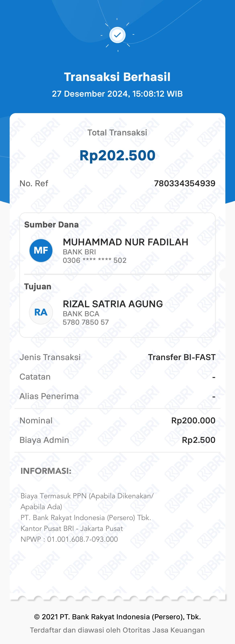The height and width of the screenshot is (644, 235).
Task: Click the Rp202.500 total amount
Action: [117, 155]
